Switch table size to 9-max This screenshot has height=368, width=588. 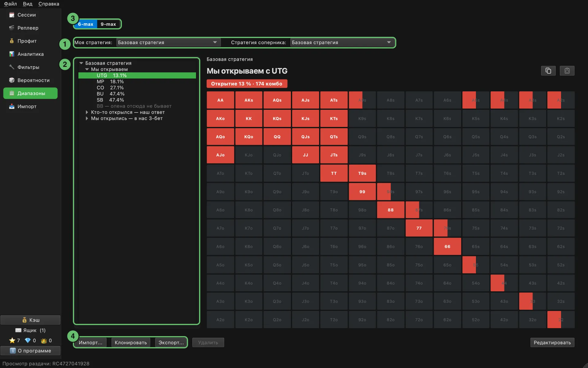coord(108,24)
